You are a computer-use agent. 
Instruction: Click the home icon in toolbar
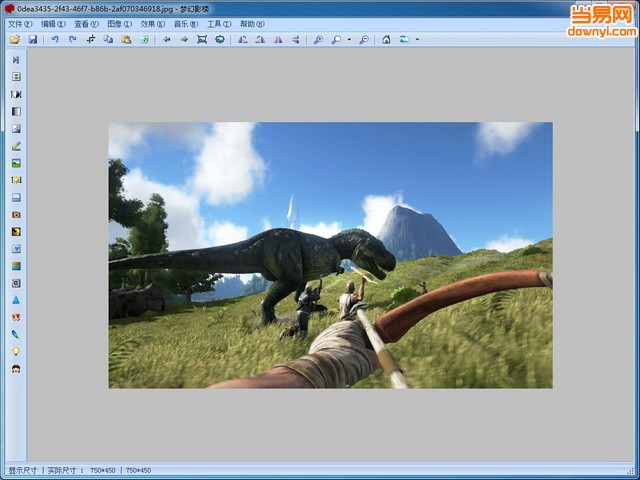tap(386, 40)
